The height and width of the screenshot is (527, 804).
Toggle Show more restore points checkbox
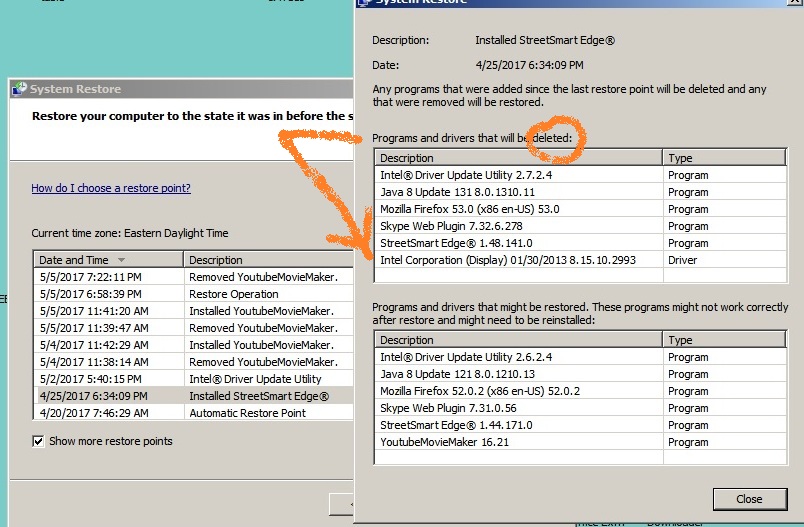tap(38, 441)
